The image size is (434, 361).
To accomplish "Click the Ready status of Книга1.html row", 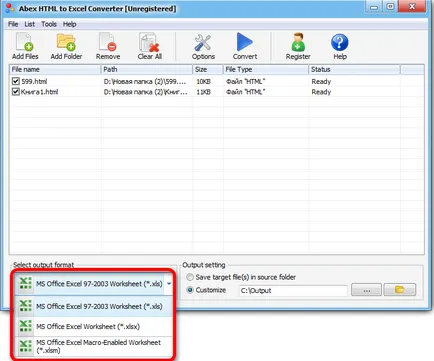I will (x=321, y=92).
